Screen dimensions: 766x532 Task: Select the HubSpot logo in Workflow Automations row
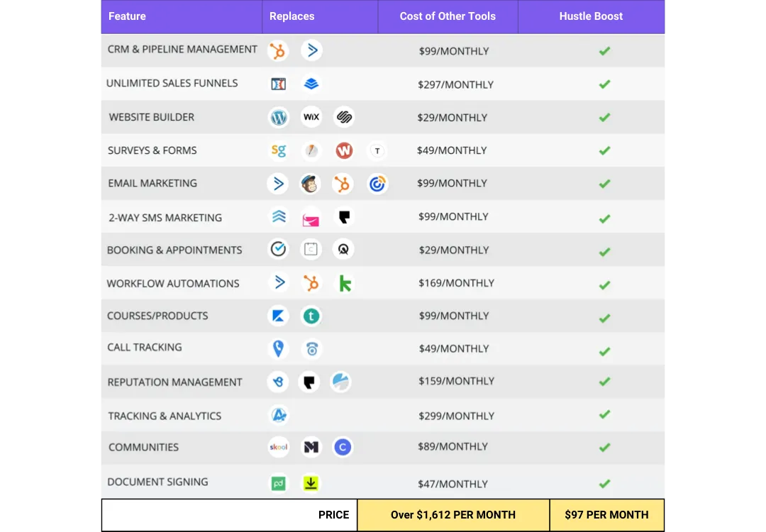pyautogui.click(x=311, y=283)
